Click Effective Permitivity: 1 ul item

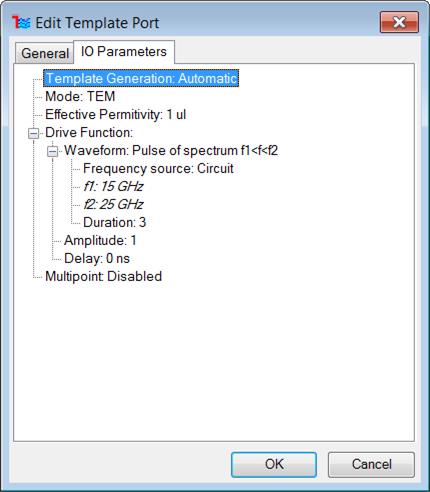[x=115, y=114]
